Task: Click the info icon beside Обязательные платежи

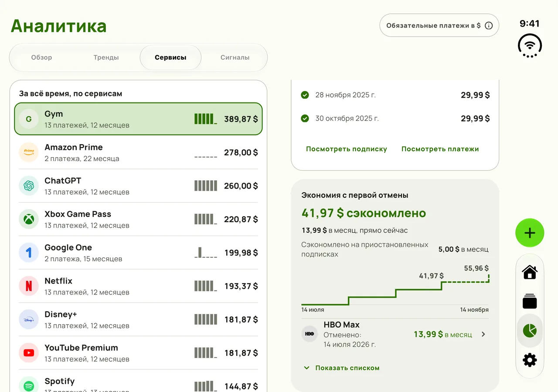Action: click(x=489, y=26)
